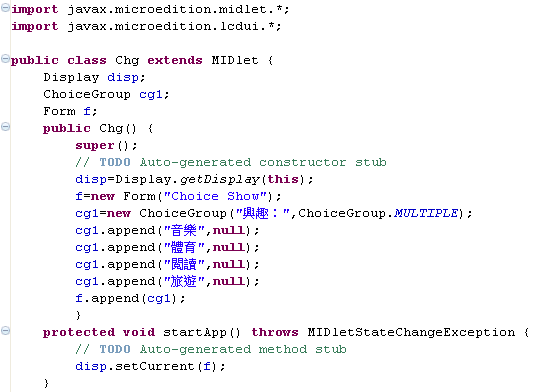This screenshot has height=392, width=552.
Task: Place cursor on the MULTIPLE constant
Action: pyautogui.click(x=426, y=213)
